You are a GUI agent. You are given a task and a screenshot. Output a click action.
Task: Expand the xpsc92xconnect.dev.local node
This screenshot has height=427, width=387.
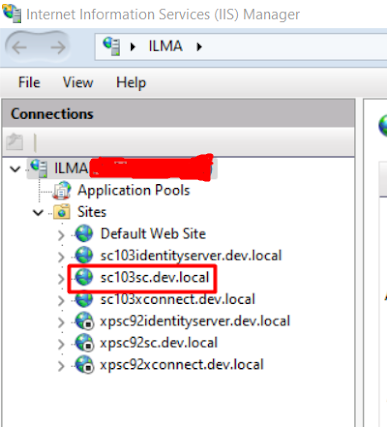coord(61,366)
